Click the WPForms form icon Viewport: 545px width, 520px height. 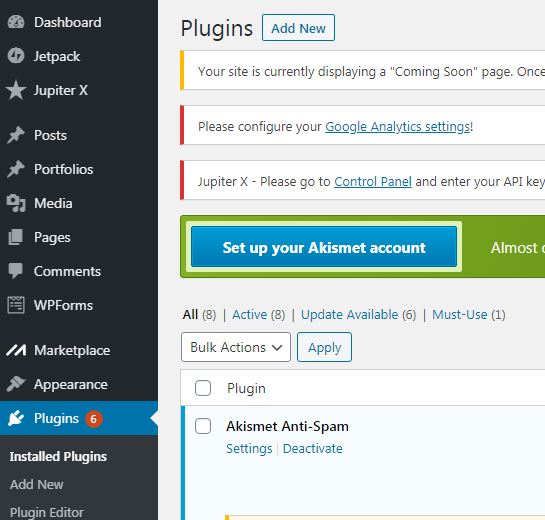point(16,305)
